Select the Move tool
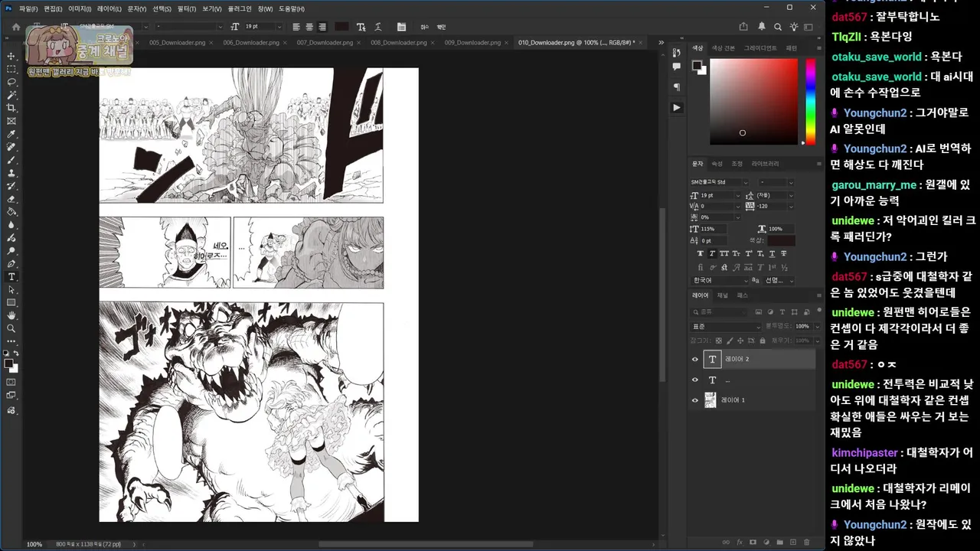The height and width of the screenshot is (551, 980). click(x=11, y=56)
